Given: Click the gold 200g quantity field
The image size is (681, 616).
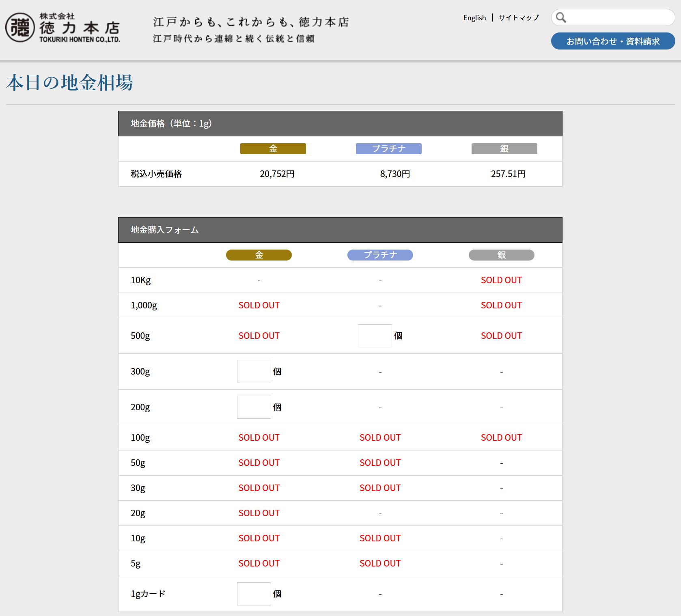Looking at the screenshot, I should 254,407.
